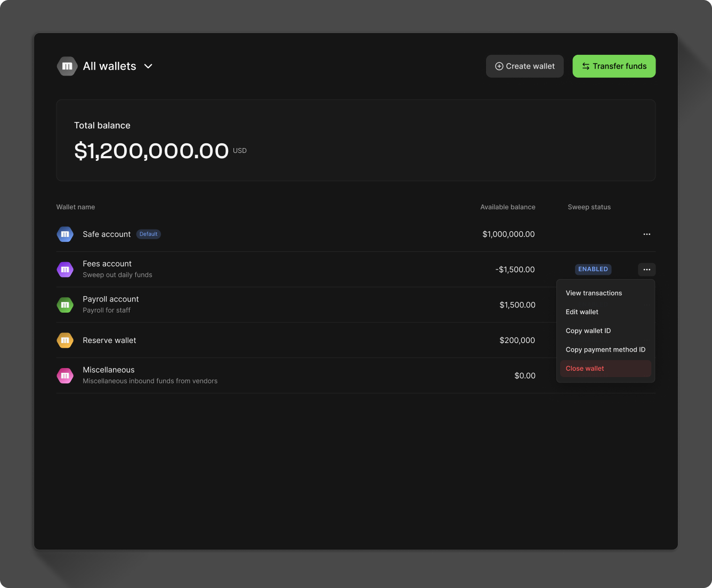Click the orange Reserve wallet icon
This screenshot has width=712, height=588.
pos(64,340)
